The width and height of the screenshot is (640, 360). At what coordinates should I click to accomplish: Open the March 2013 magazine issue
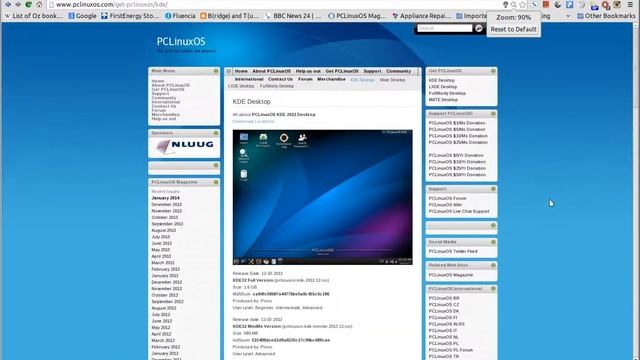[163, 263]
